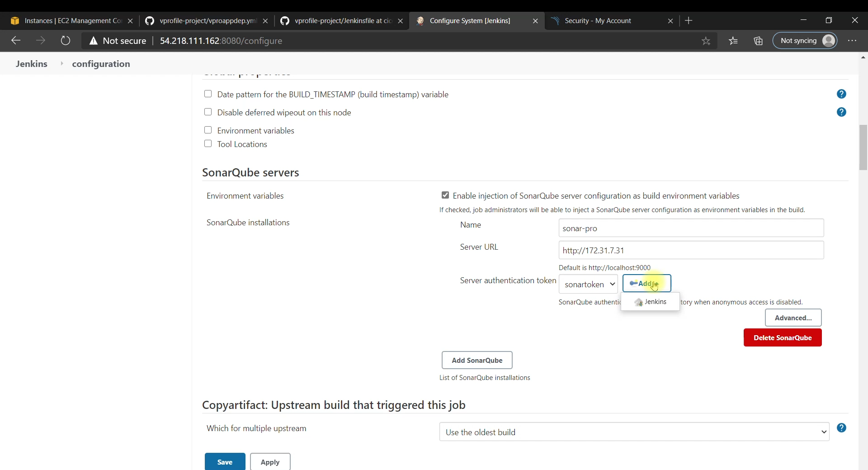Check Disable deferred wipeout on this node
Image resolution: width=868 pixels, height=470 pixels.
(208, 112)
